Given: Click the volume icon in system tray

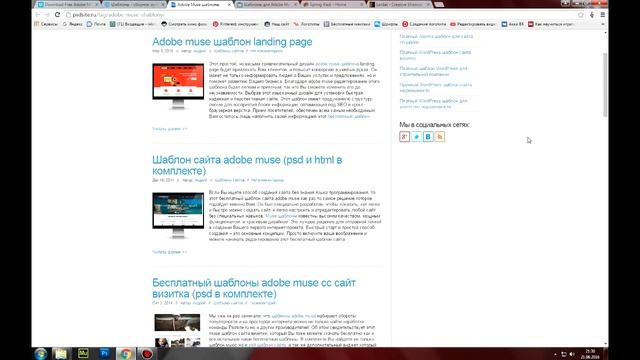Looking at the screenshot, I should coord(572,354).
